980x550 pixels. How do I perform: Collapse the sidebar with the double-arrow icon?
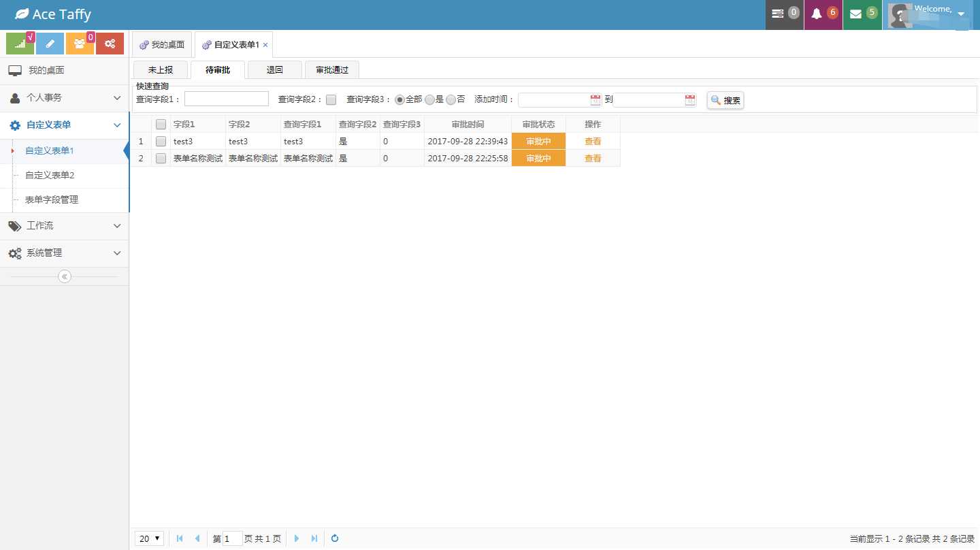65,276
